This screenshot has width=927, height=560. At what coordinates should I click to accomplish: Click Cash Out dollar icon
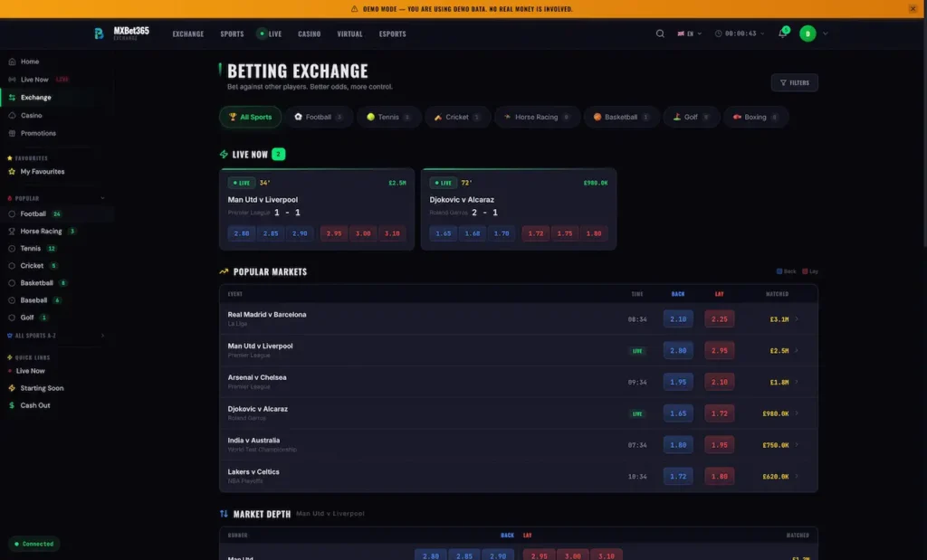12,405
